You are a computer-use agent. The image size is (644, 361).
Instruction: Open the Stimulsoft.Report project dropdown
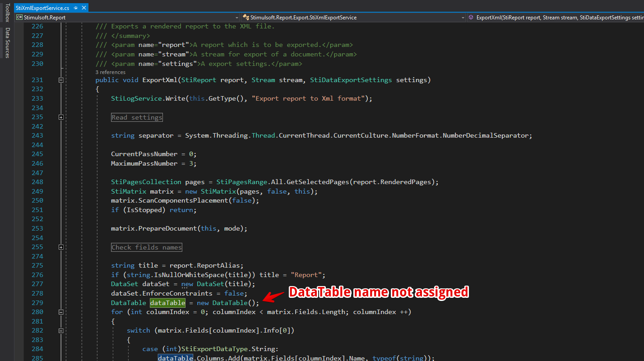point(237,18)
